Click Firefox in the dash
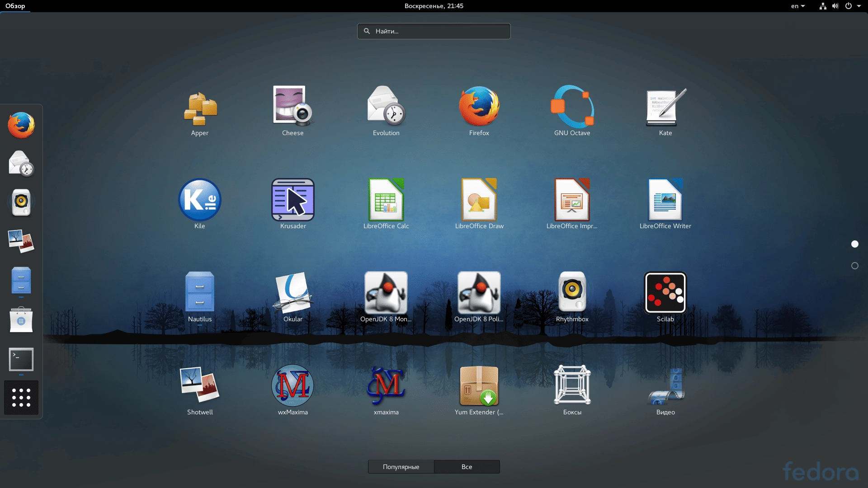This screenshot has width=868, height=488. [21, 125]
